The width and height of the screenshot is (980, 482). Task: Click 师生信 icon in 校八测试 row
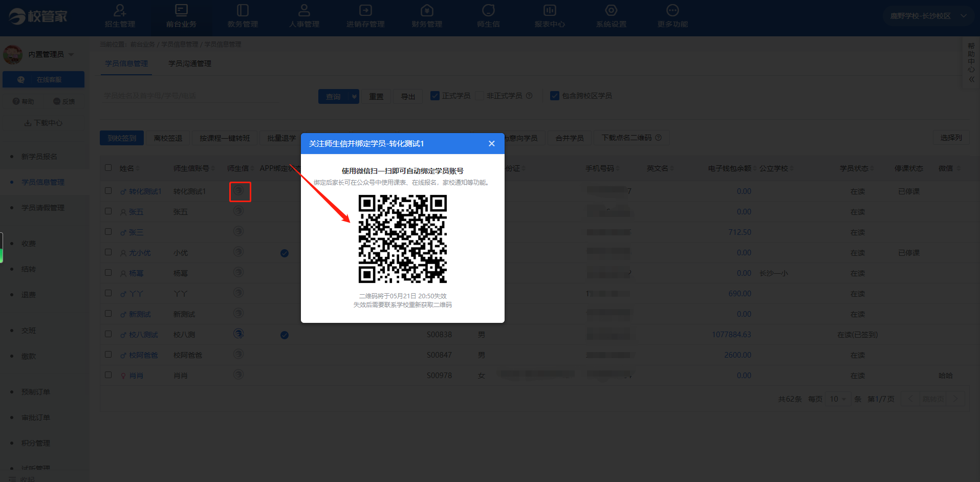(x=238, y=334)
